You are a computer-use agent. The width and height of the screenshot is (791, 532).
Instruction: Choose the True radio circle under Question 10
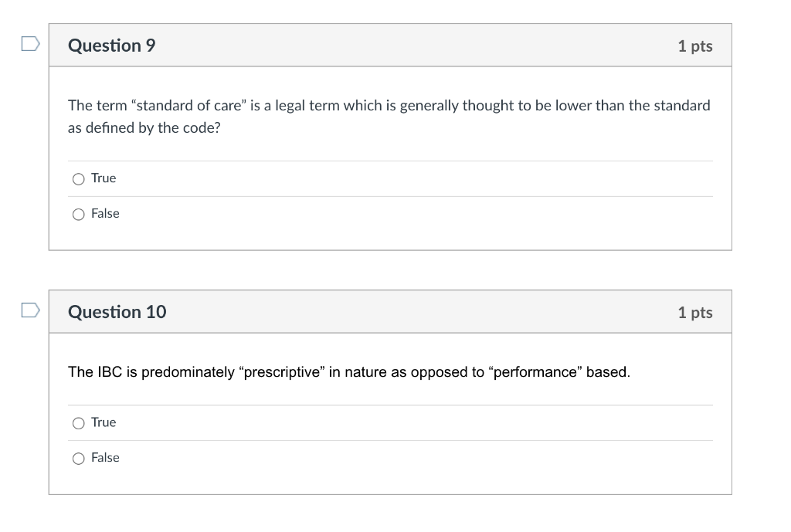point(78,423)
